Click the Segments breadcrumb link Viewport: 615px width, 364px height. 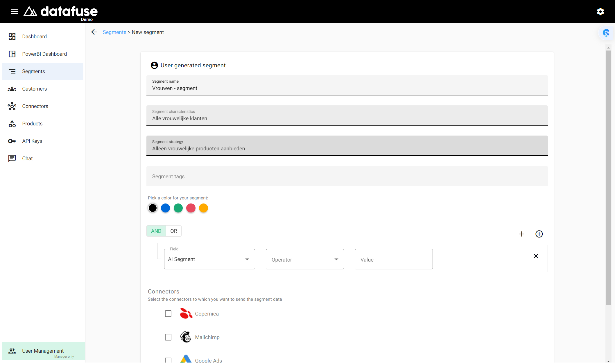pos(114,32)
